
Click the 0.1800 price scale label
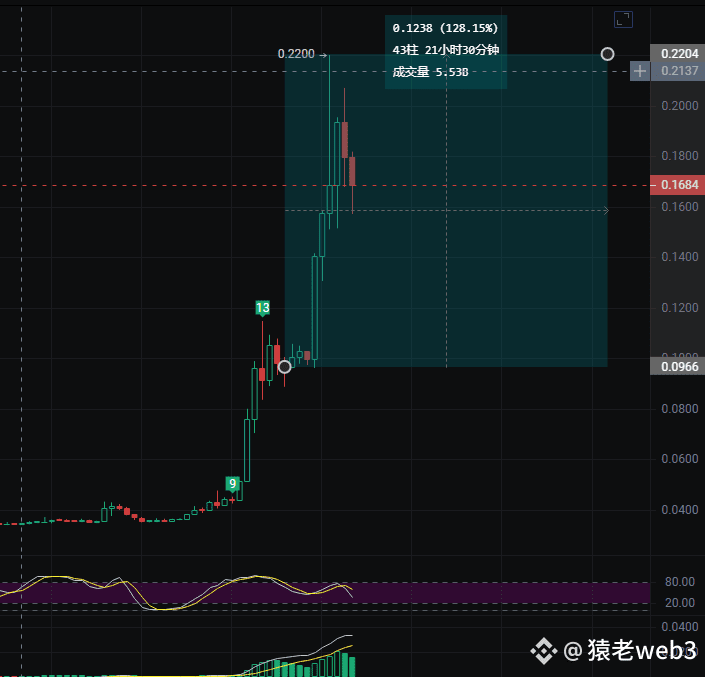680,156
